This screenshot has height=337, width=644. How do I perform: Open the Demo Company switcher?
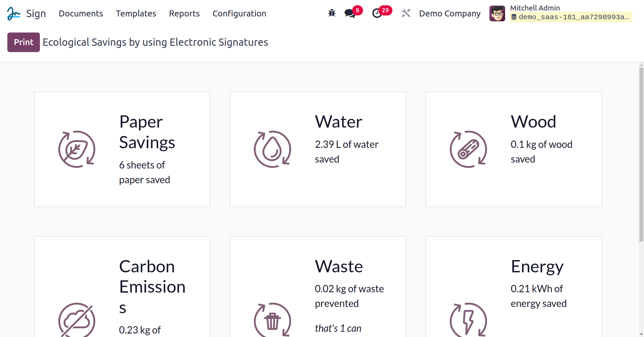pos(450,14)
